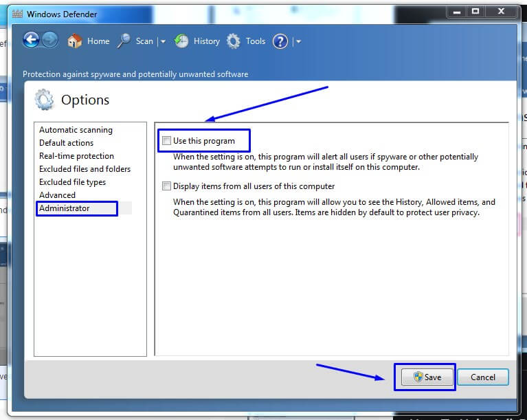Image resolution: width=527 pixels, height=420 pixels.
Task: Enable the Use this program checkbox
Action: (166, 140)
